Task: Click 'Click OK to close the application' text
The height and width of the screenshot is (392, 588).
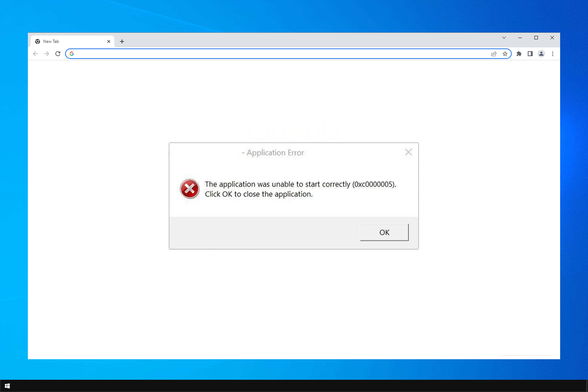Action: click(x=259, y=194)
